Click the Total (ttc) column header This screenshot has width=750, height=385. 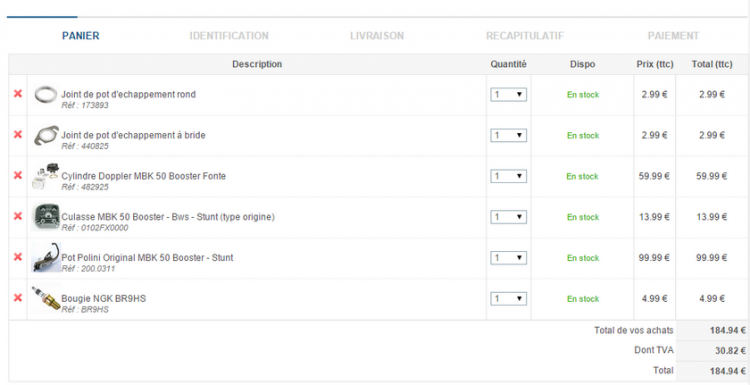pyautogui.click(x=712, y=64)
